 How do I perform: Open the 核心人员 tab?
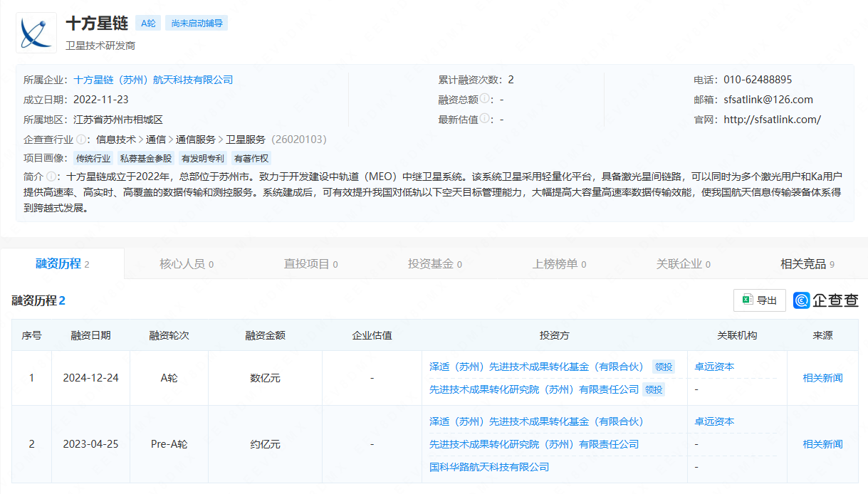coord(187,264)
